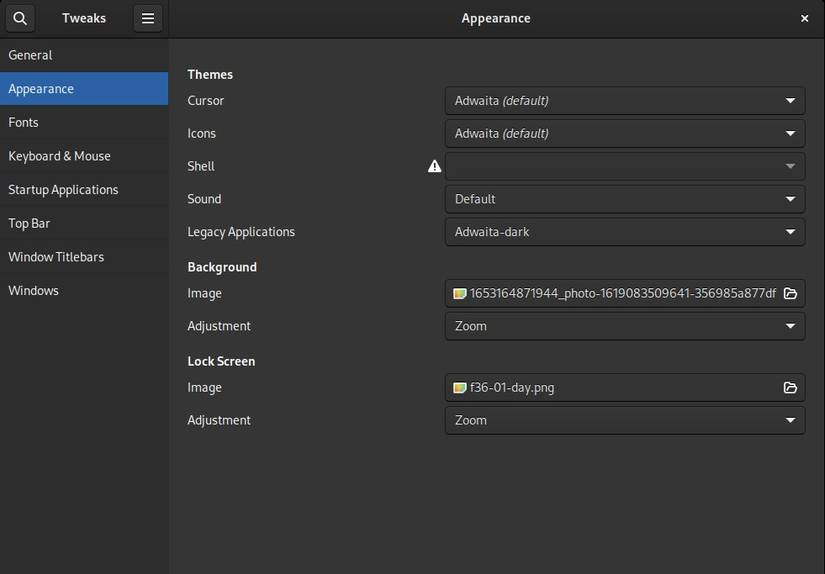825x574 pixels.
Task: Click the Background image file thumbnail icon
Action: [460, 293]
